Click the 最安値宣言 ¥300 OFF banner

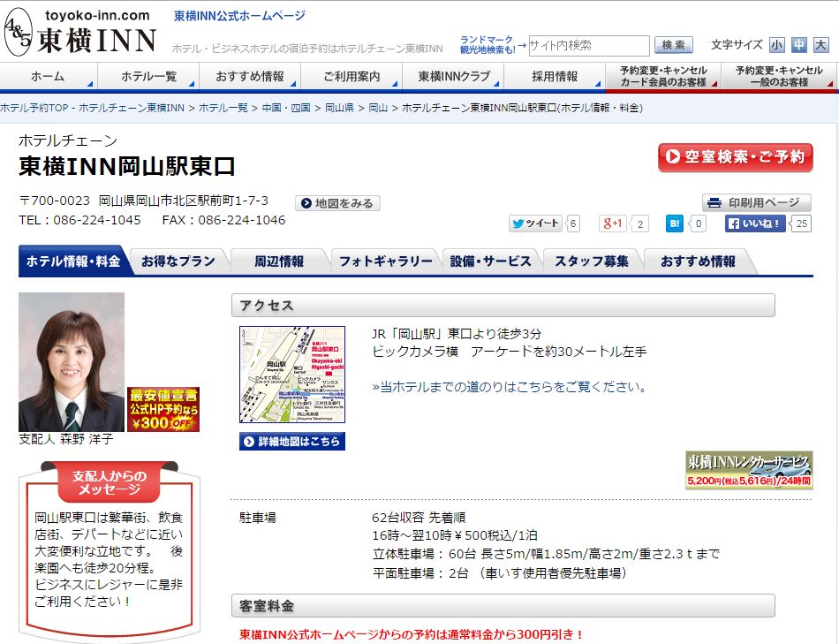tap(163, 410)
